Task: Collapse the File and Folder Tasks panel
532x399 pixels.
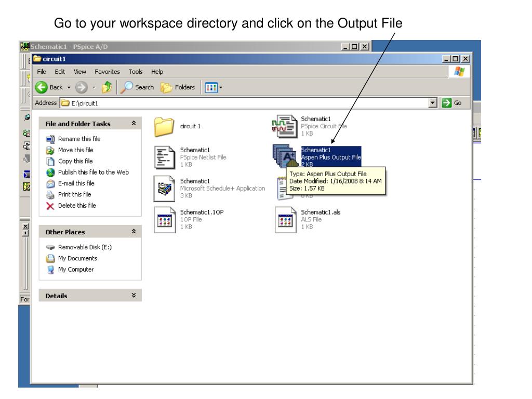Action: pyautogui.click(x=134, y=124)
